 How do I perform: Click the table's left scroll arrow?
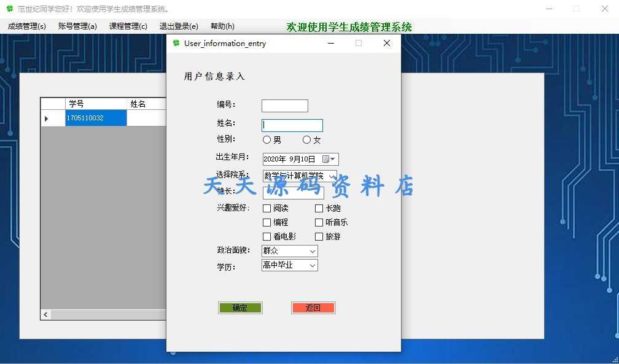click(x=45, y=315)
